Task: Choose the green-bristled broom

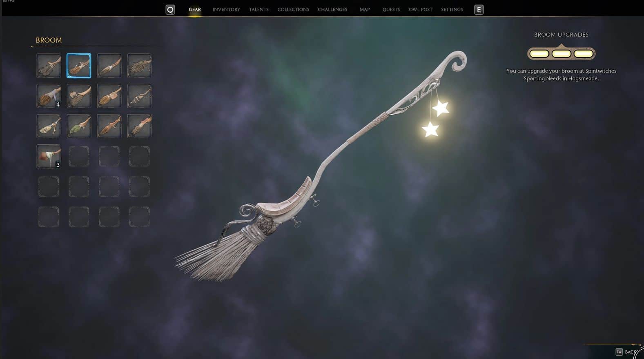Action: [79, 126]
